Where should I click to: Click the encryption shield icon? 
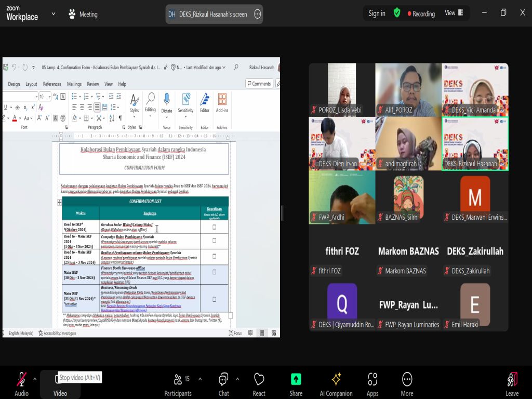[397, 13]
